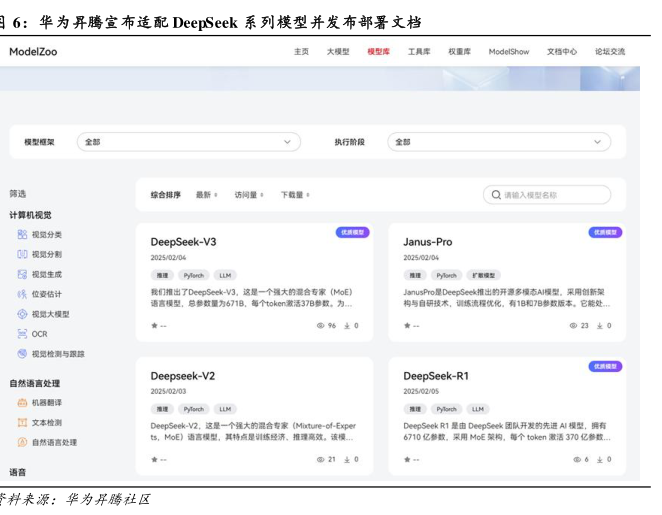The image size is (662, 515).
Task: Click the PyTorch tag on Deepseek-V2
Action: (194, 409)
